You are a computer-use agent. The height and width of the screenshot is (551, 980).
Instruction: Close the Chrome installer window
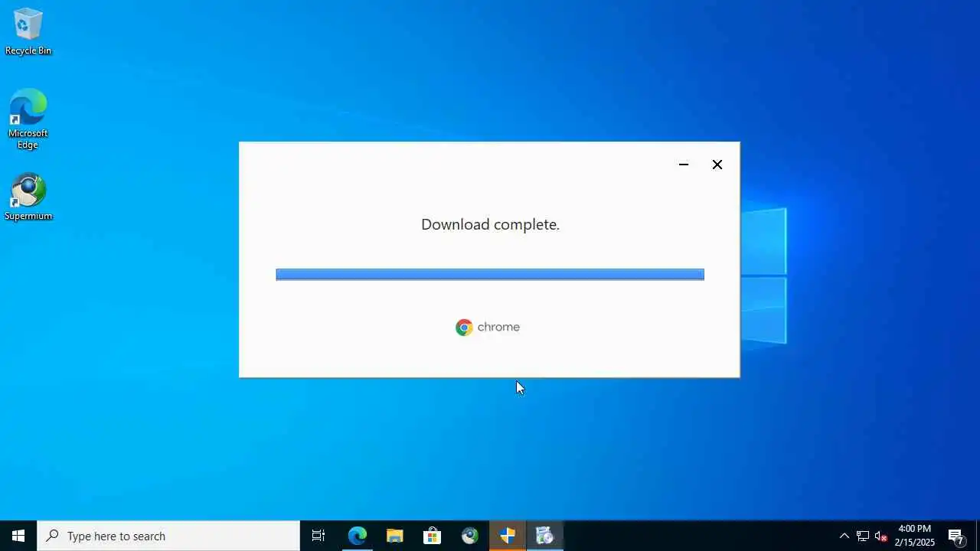point(717,165)
